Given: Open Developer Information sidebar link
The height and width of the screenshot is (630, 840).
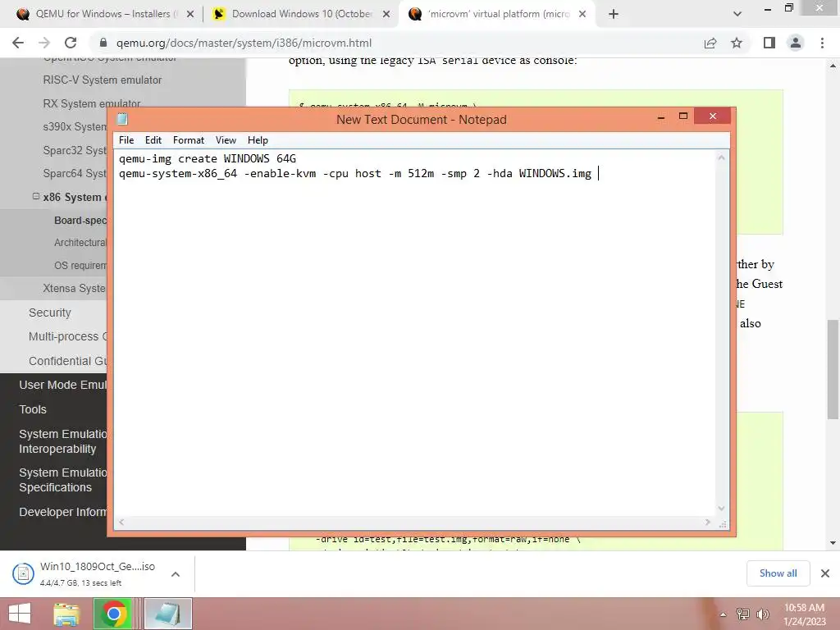Looking at the screenshot, I should coord(62,512).
